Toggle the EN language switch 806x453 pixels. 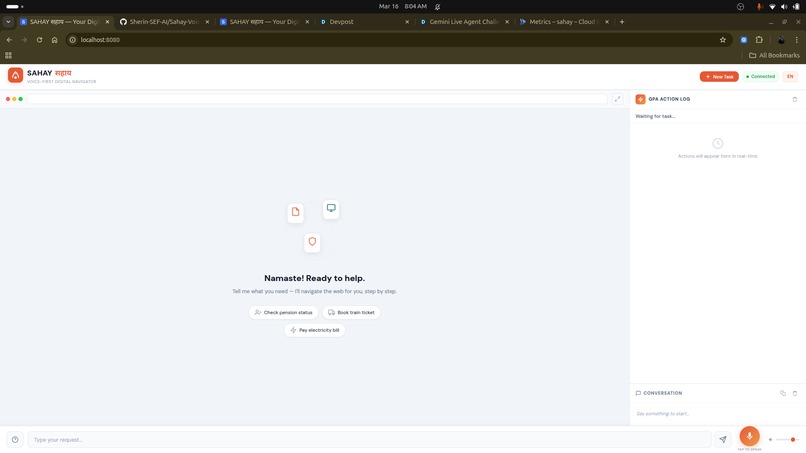(790, 77)
